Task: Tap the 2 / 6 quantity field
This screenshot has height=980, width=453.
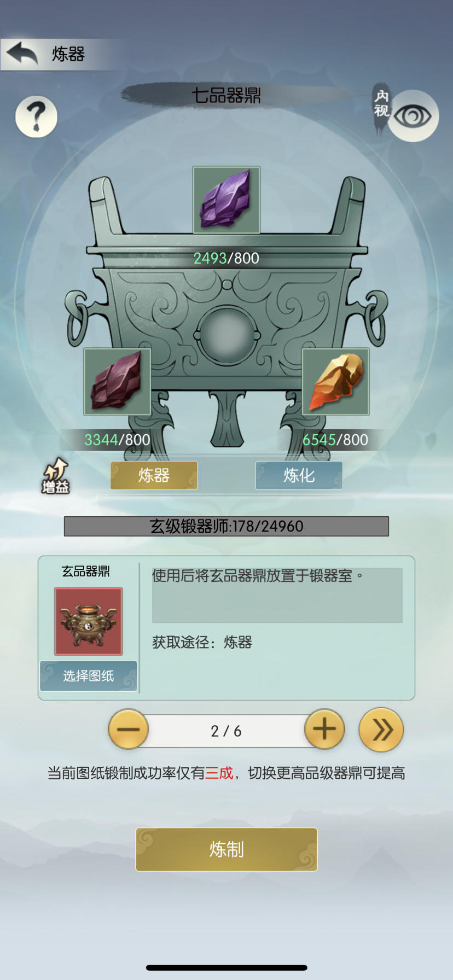Action: tap(226, 731)
